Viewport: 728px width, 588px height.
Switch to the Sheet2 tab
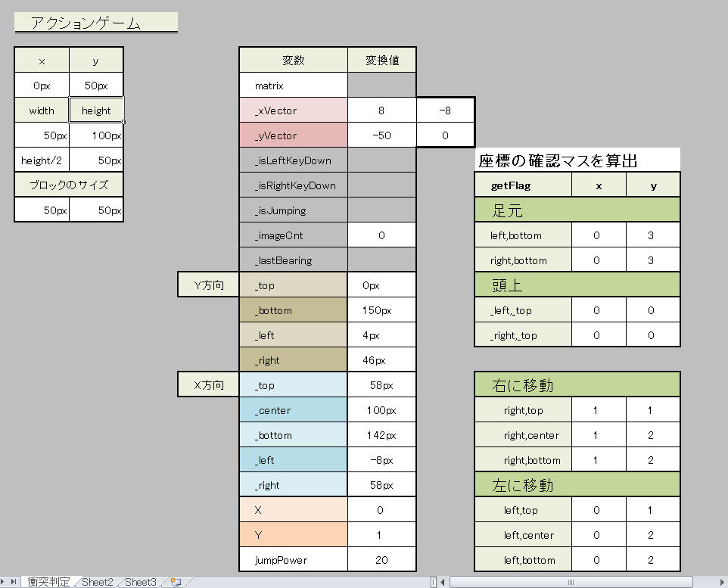(x=98, y=582)
